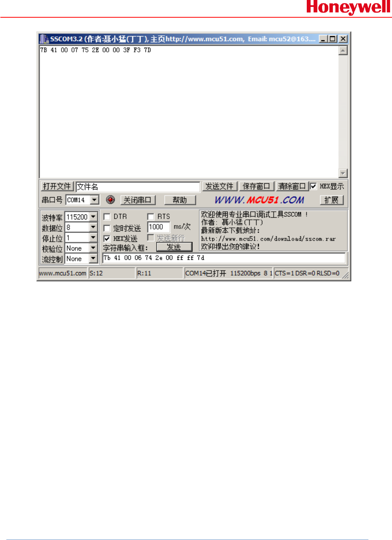Click the SSCOM app icon in title bar
The height and width of the screenshot is (540, 392).
click(44, 39)
